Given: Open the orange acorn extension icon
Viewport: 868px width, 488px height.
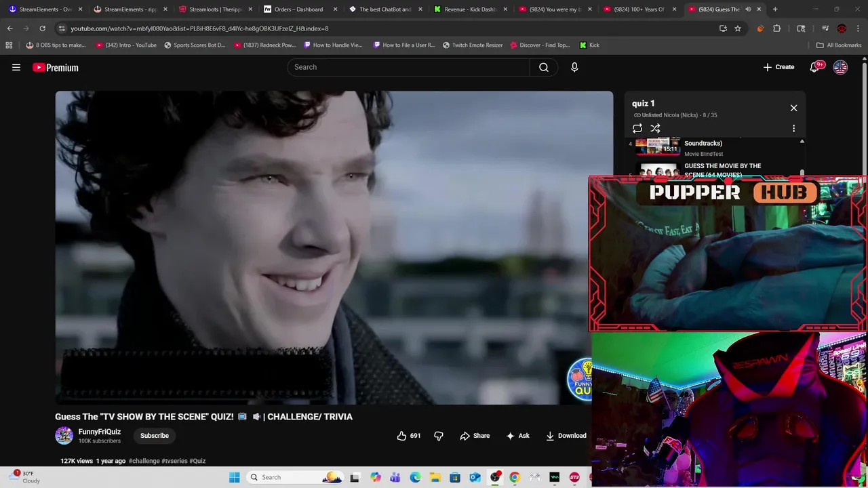Looking at the screenshot, I should 760,28.
